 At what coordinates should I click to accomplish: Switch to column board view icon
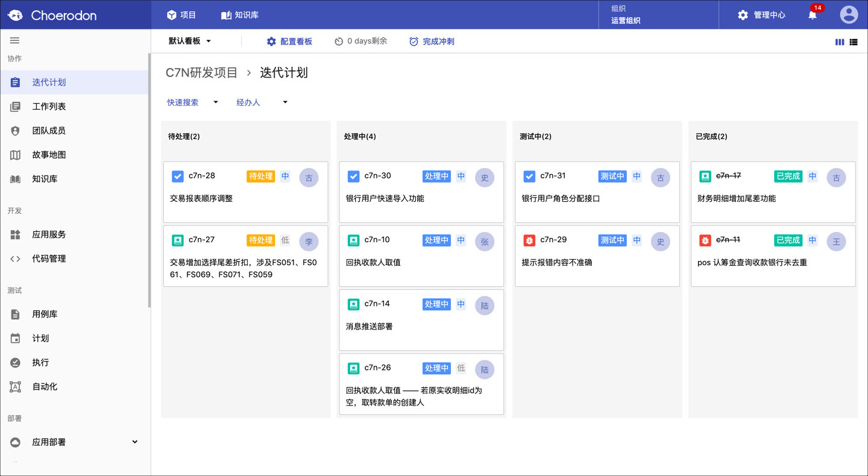click(839, 42)
